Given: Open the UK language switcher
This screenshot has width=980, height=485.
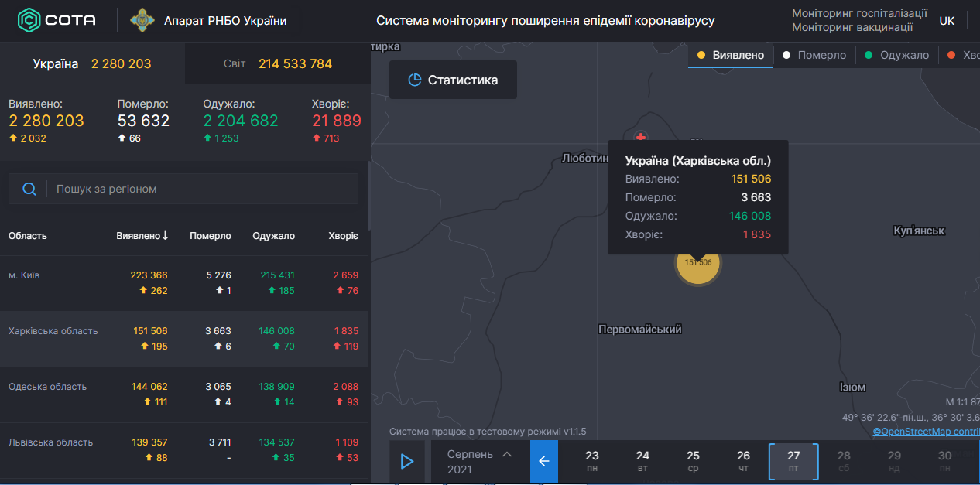Looking at the screenshot, I should click(x=947, y=21).
